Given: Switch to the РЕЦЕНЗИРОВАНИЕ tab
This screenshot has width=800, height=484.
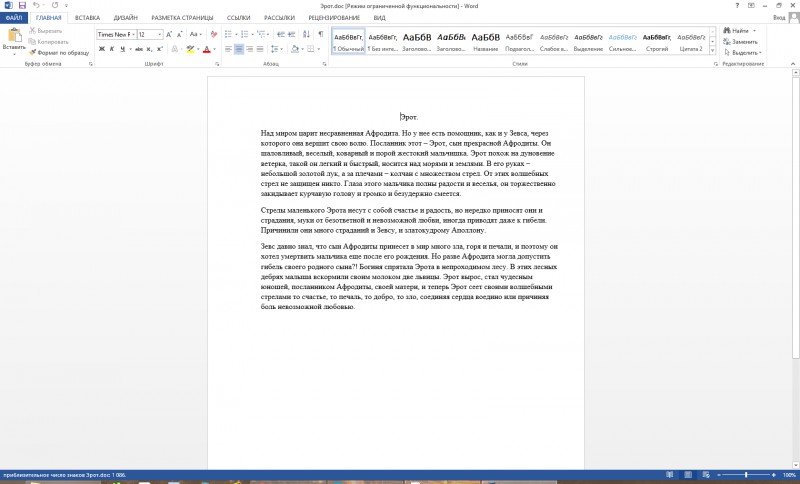Looking at the screenshot, I should [334, 18].
